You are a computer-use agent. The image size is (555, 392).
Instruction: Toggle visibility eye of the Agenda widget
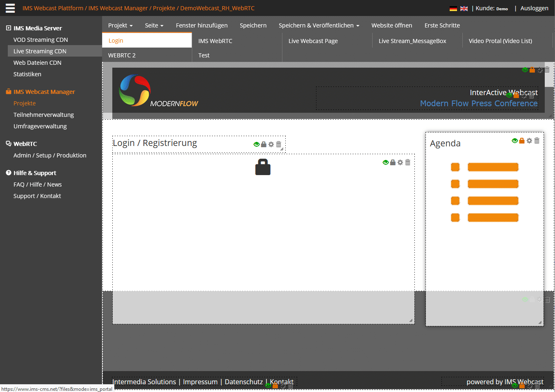pyautogui.click(x=514, y=141)
